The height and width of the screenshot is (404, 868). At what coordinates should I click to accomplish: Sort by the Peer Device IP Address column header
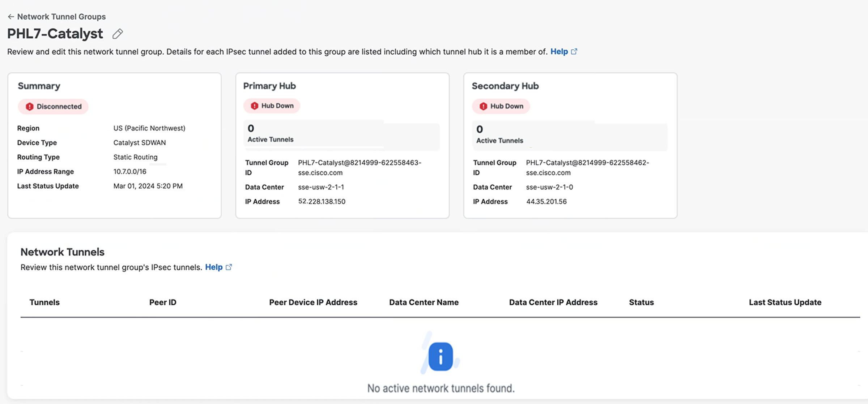(x=313, y=302)
